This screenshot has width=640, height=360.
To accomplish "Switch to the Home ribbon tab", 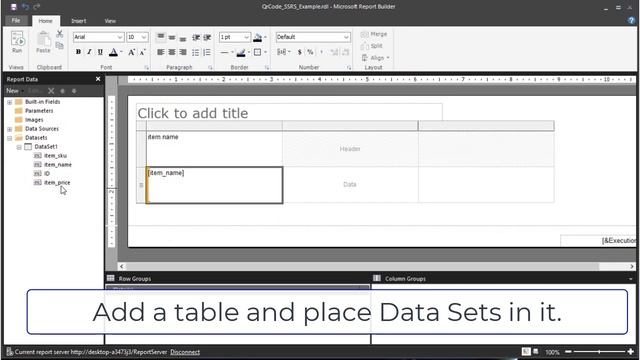I will tap(45, 21).
